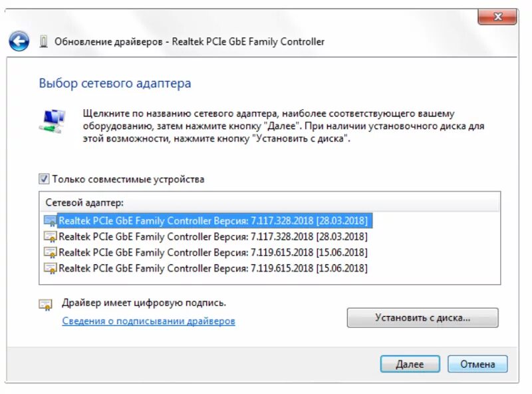Viewport: 532px width, 394px height.
Task: Go back using the blue arrow button
Action: pos(19,41)
